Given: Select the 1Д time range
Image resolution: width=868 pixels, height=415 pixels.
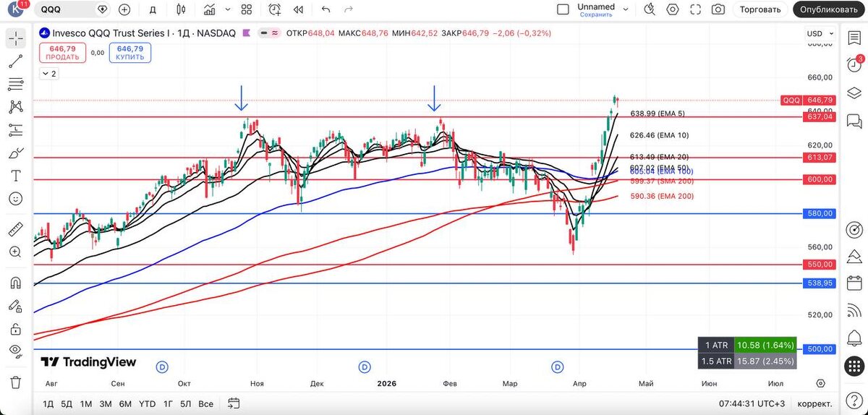Looking at the screenshot, I should (48, 403).
